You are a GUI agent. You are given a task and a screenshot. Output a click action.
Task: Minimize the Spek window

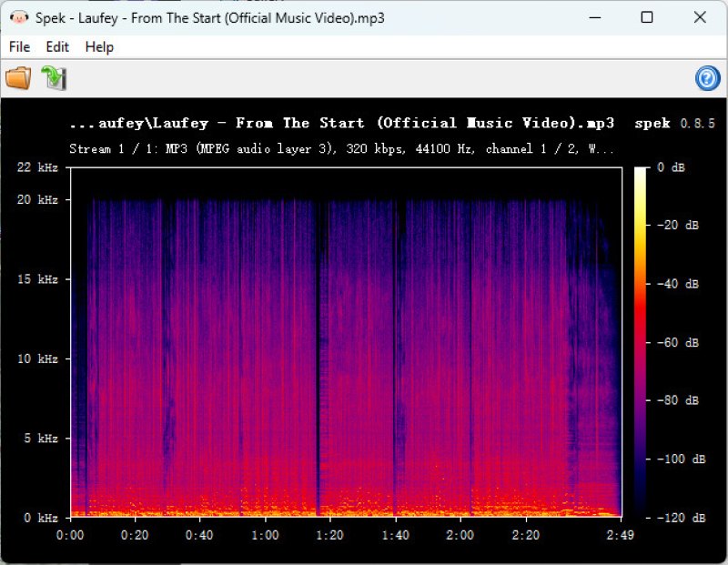tap(595, 17)
